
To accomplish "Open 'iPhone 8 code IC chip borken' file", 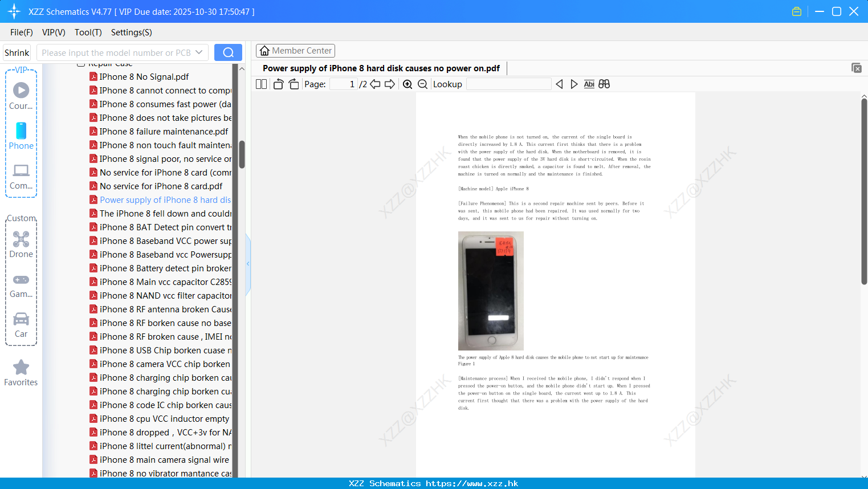I will pyautogui.click(x=160, y=405).
